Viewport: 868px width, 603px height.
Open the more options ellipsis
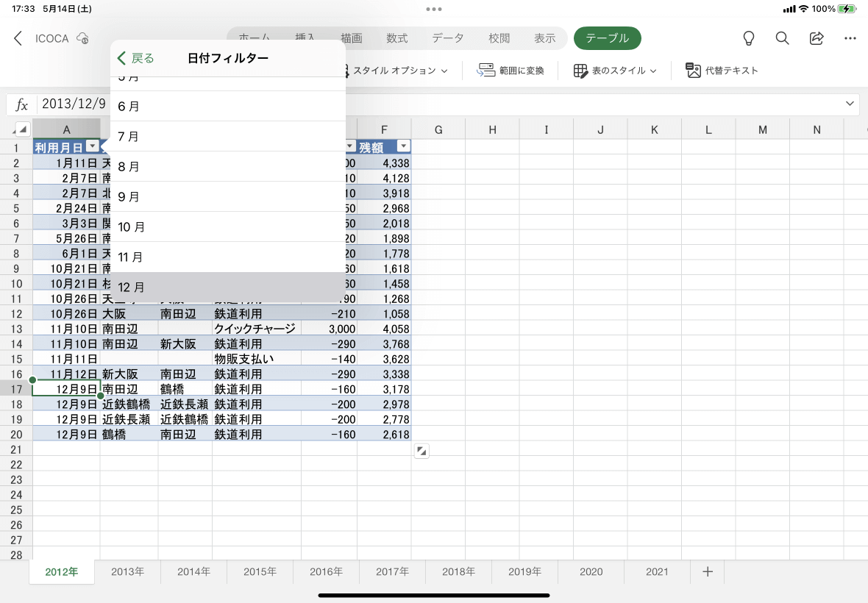[850, 38]
